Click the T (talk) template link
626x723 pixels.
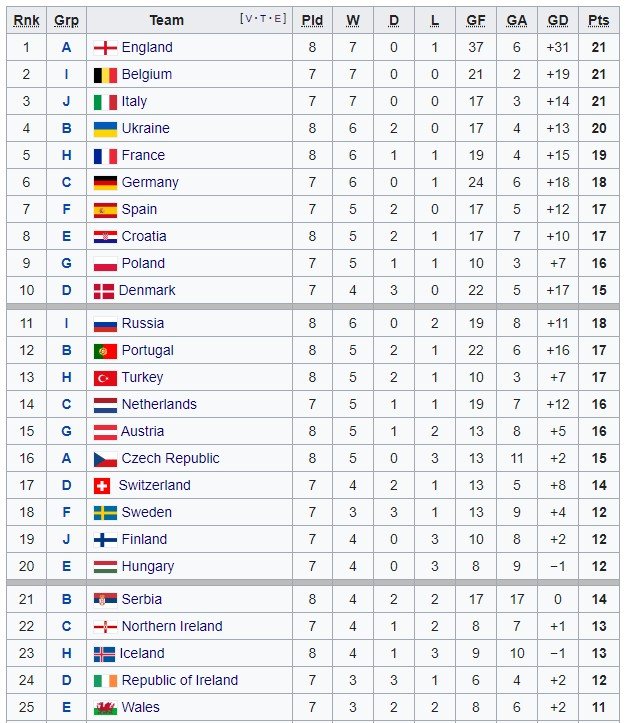coord(264,19)
